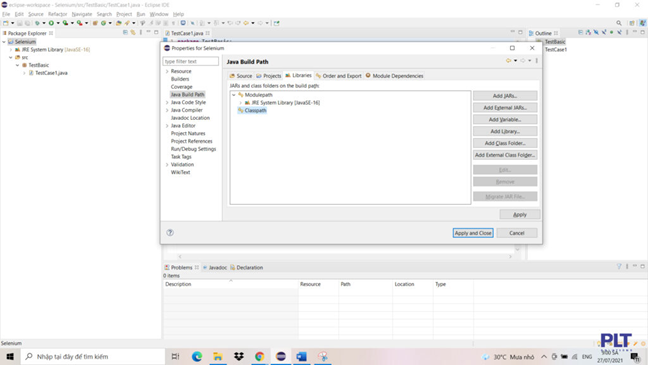This screenshot has height=365, width=648.
Task: Select the TestBasic package in Package Explorer
Action: pyautogui.click(x=38, y=65)
